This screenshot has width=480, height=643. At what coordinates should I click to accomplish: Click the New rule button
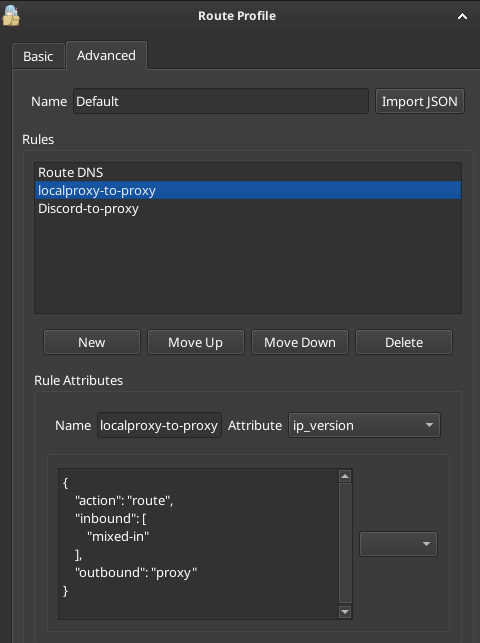pyautogui.click(x=92, y=342)
